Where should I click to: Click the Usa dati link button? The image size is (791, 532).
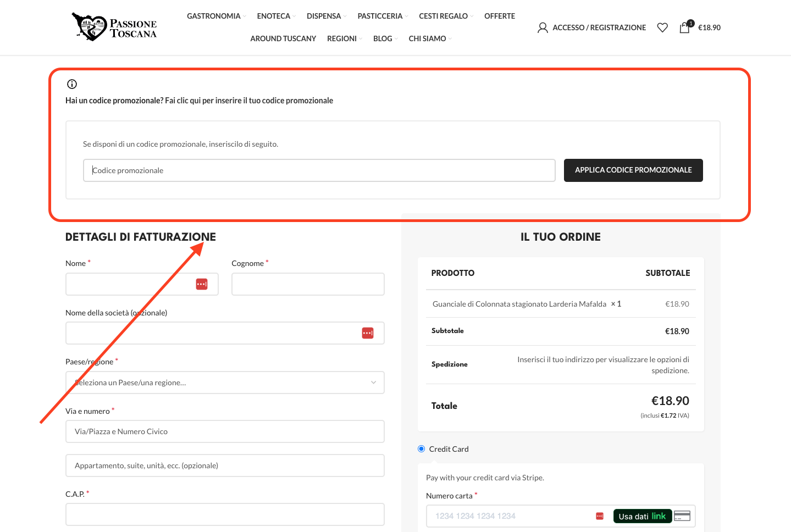pyautogui.click(x=642, y=516)
